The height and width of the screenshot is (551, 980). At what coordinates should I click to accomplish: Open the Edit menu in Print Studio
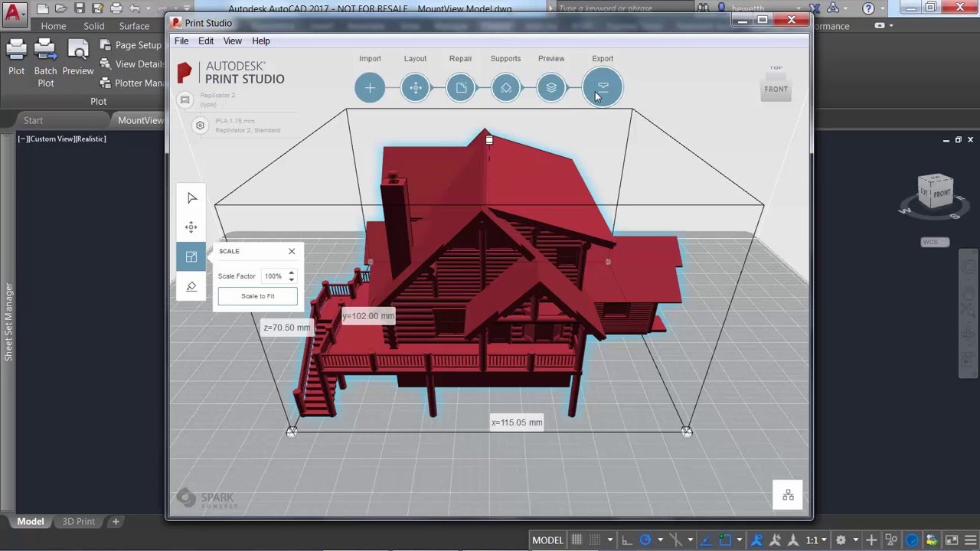(x=206, y=41)
